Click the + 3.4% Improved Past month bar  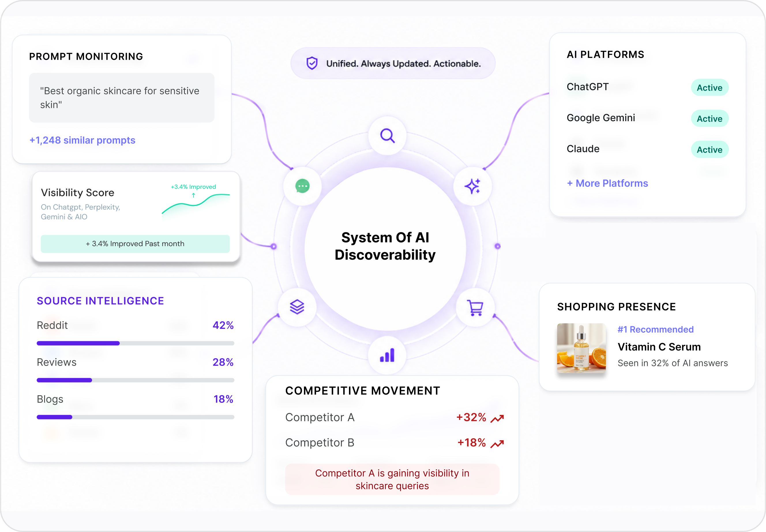point(135,244)
